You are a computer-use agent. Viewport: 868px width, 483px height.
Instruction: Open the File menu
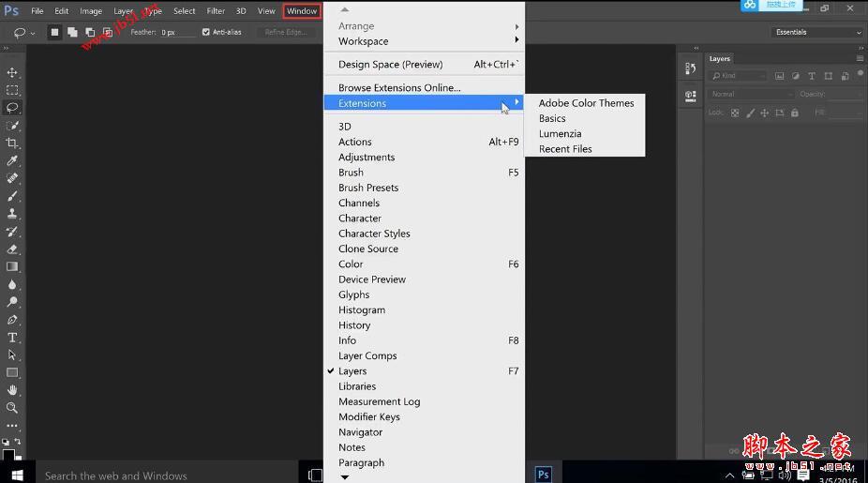[37, 11]
